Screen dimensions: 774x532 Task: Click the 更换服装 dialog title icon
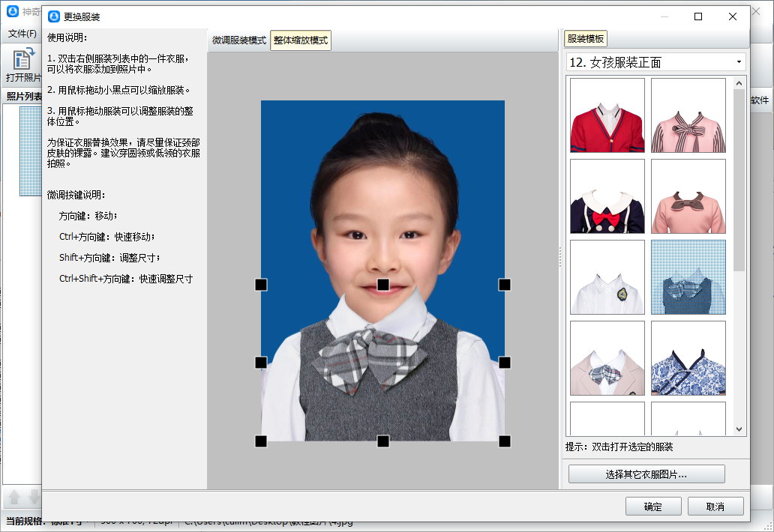tap(54, 16)
